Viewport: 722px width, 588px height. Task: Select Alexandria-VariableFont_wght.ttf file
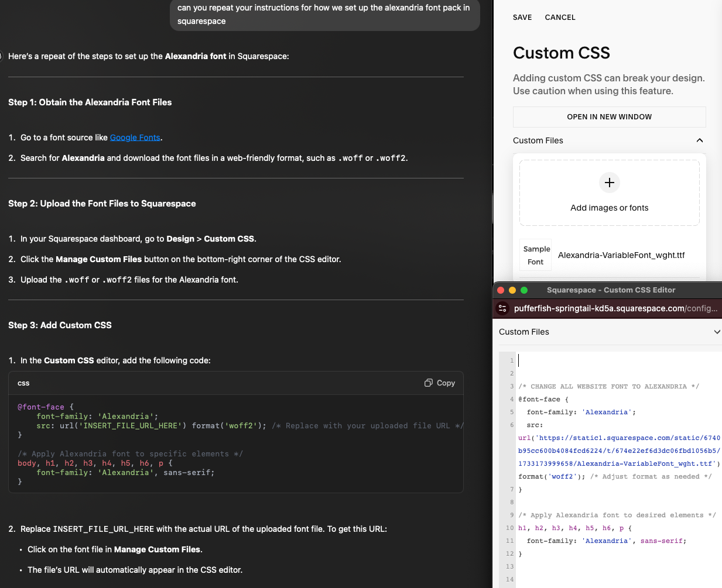click(621, 255)
